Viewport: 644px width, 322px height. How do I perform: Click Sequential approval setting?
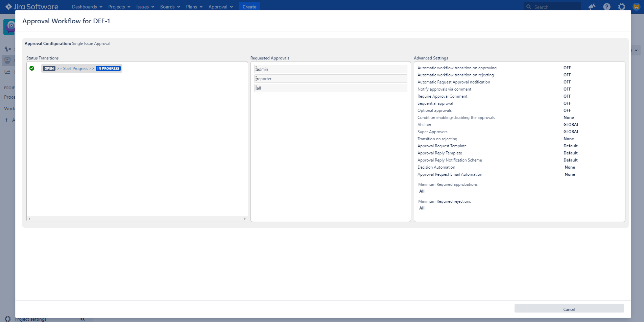pos(435,103)
